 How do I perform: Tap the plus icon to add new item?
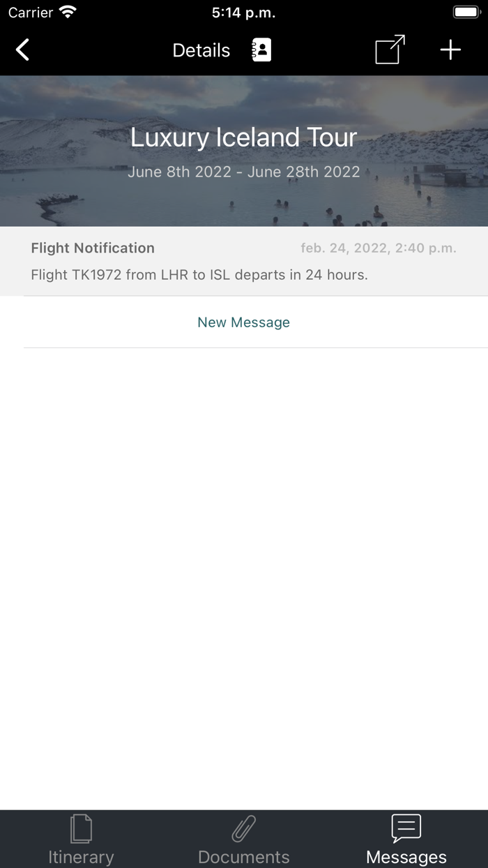(450, 50)
